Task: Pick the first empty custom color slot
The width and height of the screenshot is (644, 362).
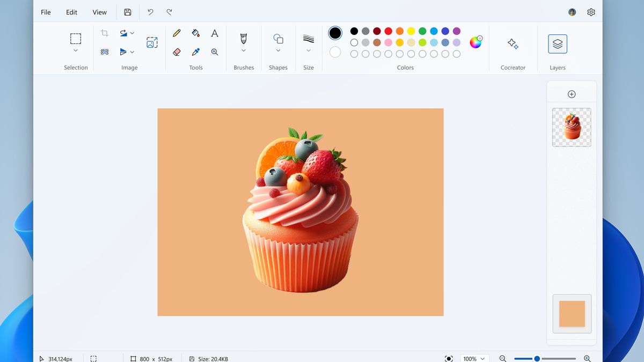Action: pos(354,54)
